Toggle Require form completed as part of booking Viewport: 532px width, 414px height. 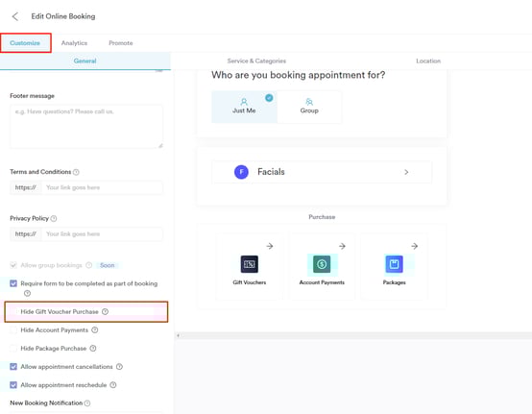tap(13, 283)
